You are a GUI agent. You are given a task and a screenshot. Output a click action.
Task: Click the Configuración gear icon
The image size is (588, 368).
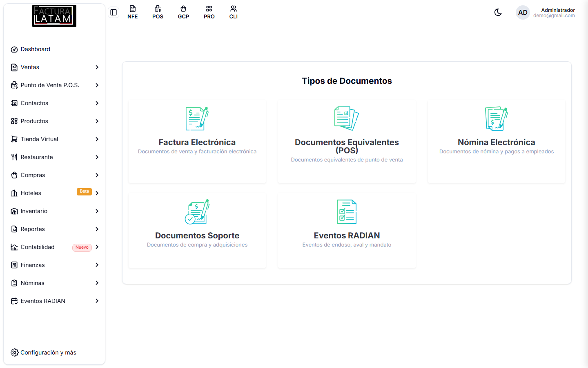(x=15, y=352)
